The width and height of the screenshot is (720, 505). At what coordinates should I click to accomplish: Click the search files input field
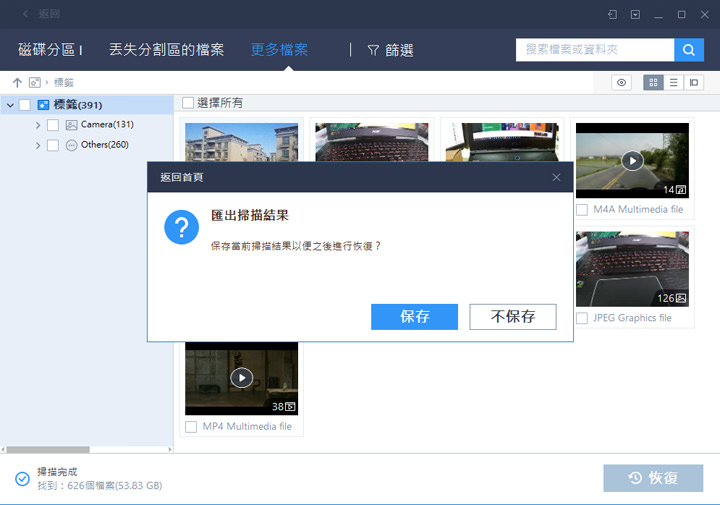tap(594, 50)
